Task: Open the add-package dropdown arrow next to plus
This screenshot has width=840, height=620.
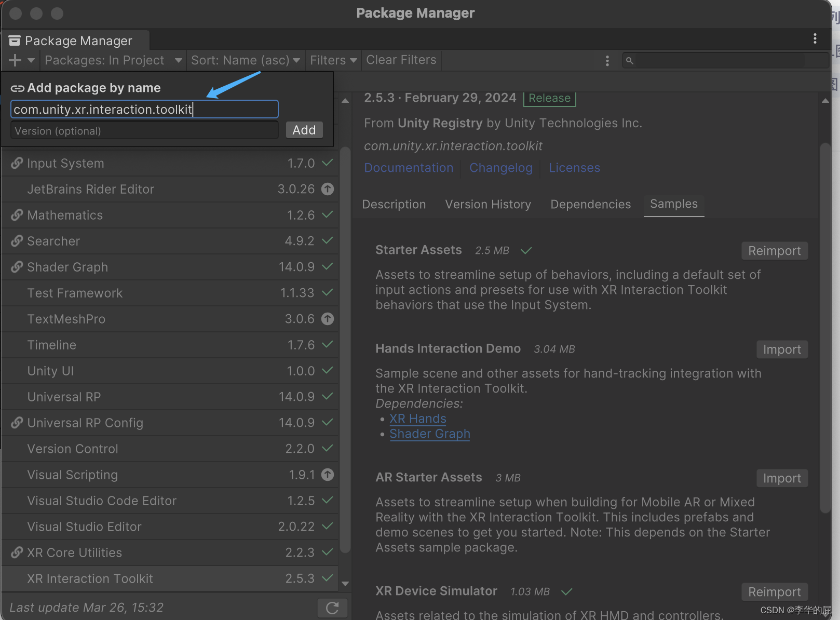Action: (31, 60)
